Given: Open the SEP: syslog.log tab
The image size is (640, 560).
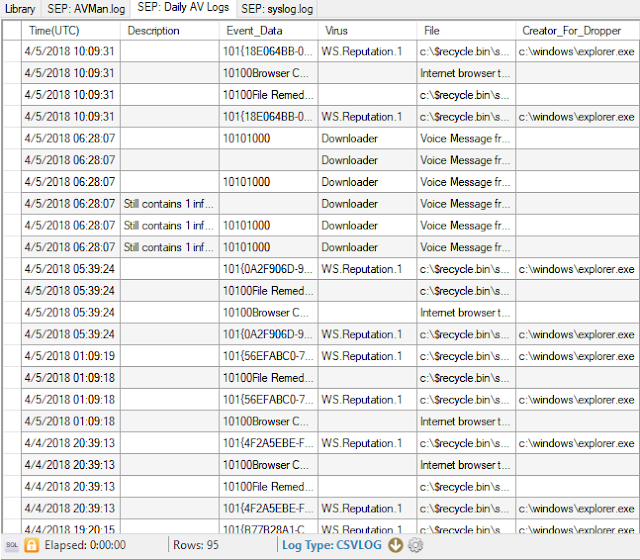Looking at the screenshot, I should pos(277,9).
